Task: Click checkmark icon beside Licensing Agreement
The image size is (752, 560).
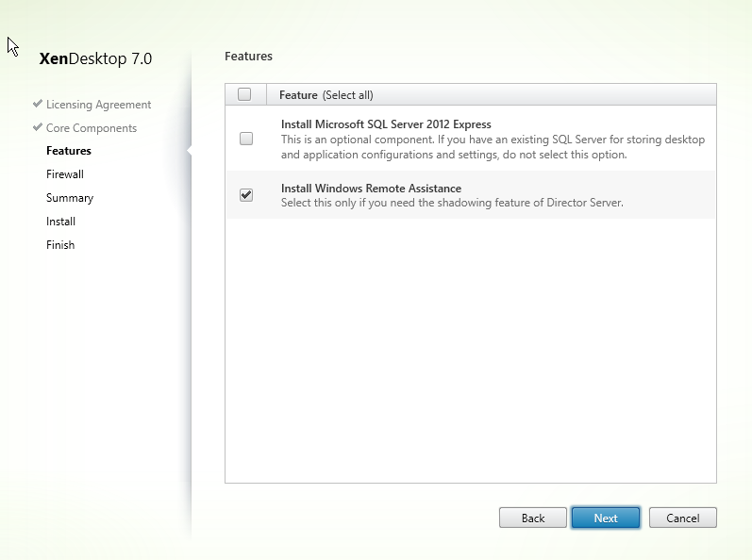Action: [38, 104]
